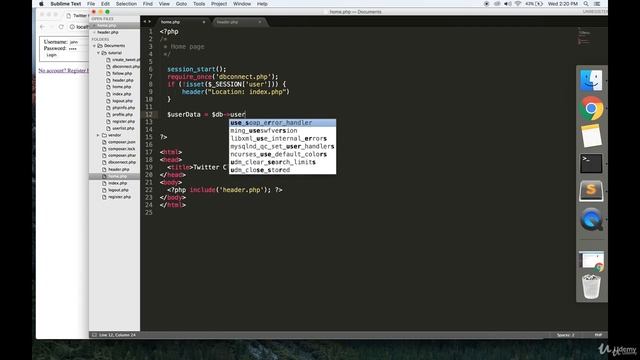Click the volume icon in menu bar
640x360 pixels.
point(507,4)
